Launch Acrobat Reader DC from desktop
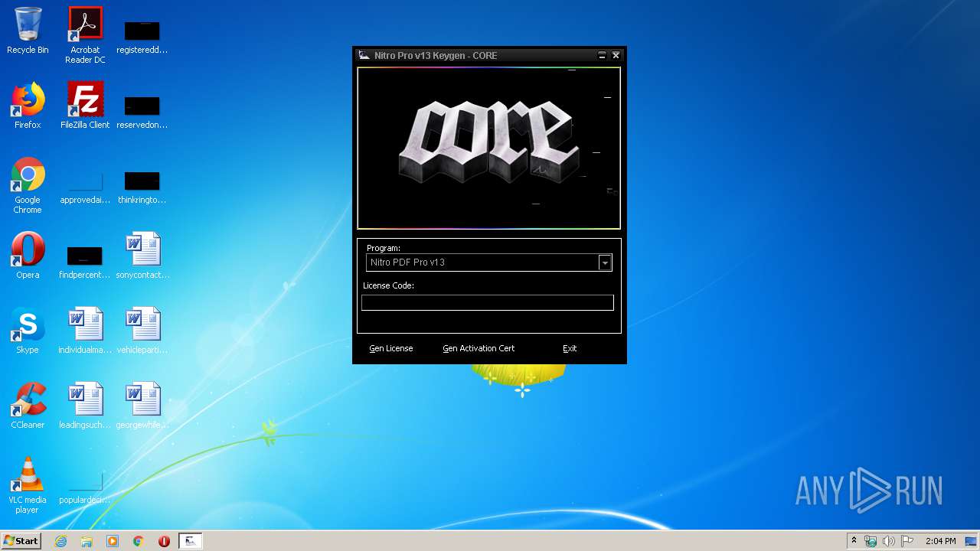Screen dimensions: 980x551 (x=85, y=35)
